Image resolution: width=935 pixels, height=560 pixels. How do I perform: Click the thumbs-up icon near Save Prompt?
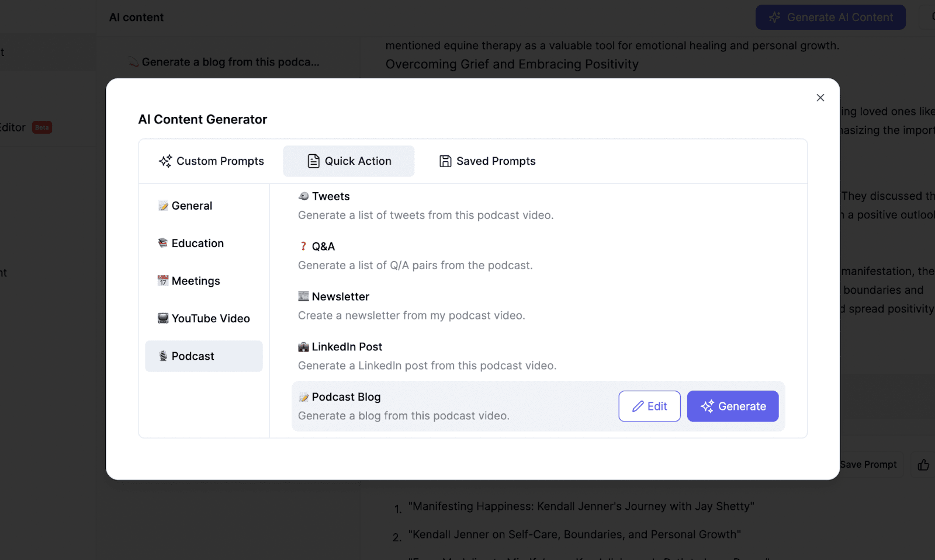(923, 464)
